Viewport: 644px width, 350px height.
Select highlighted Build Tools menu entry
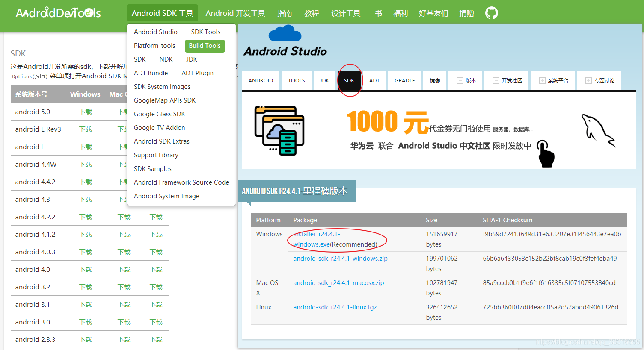tap(205, 46)
